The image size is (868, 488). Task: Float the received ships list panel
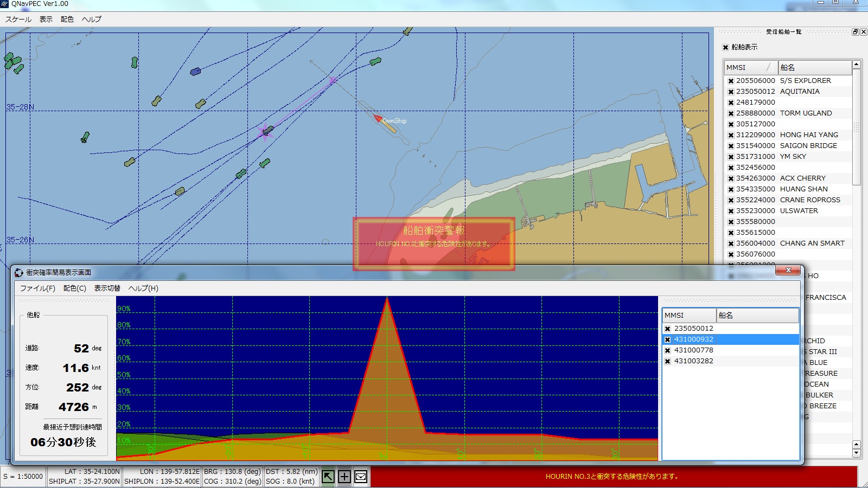[x=856, y=32]
